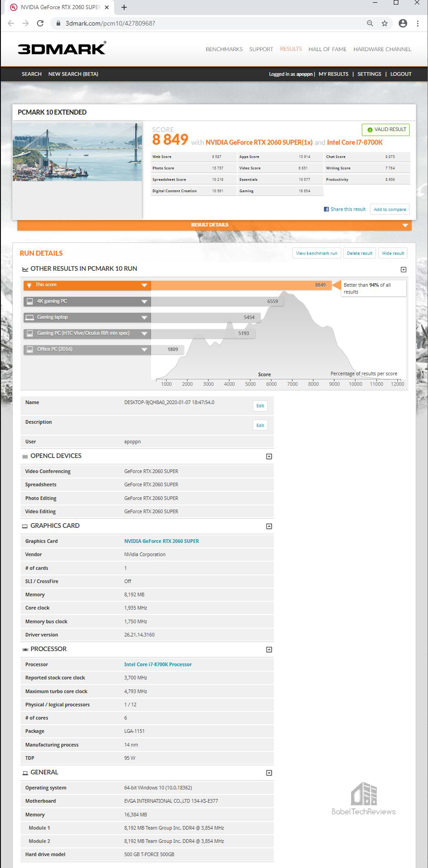Bookmark this page with the star icon
The width and height of the screenshot is (428, 868).
point(385,23)
